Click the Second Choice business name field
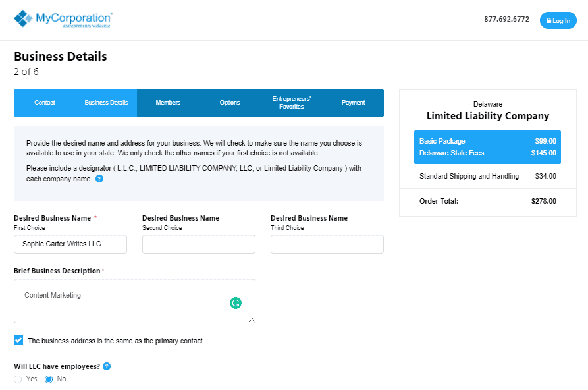Screen dimensions: 588x390 [x=198, y=244]
